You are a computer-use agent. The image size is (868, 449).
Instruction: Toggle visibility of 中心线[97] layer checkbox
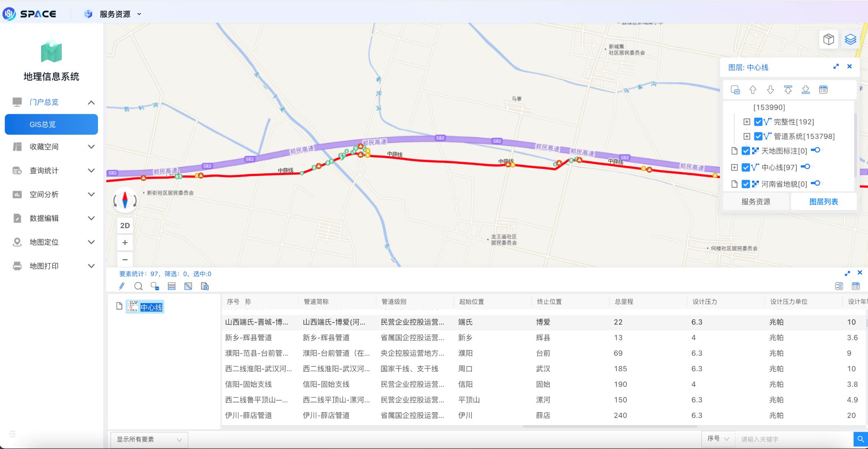pos(746,168)
